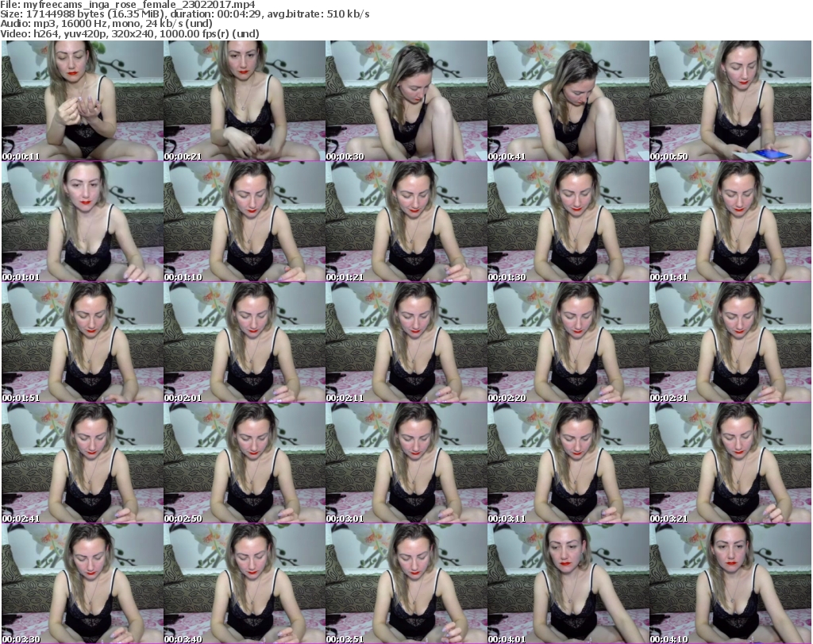Click the Size and duration info line
Screen dimensions: 813x644
[184, 14]
